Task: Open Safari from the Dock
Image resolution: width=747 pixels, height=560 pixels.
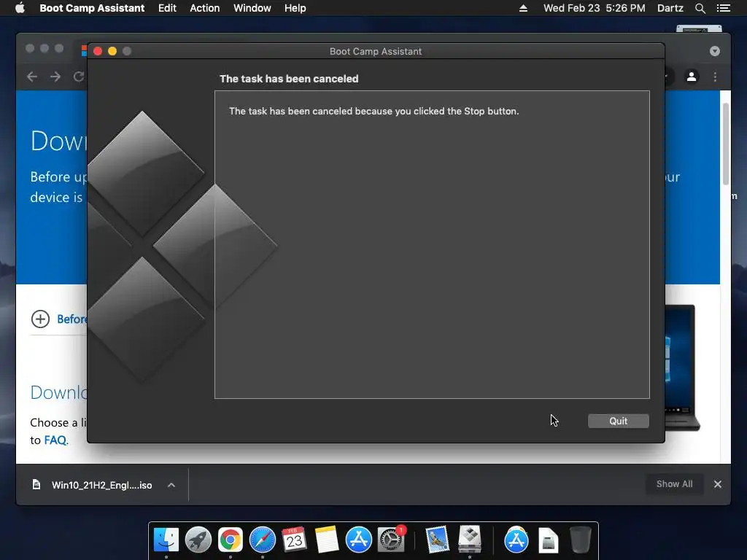Action: [x=263, y=540]
